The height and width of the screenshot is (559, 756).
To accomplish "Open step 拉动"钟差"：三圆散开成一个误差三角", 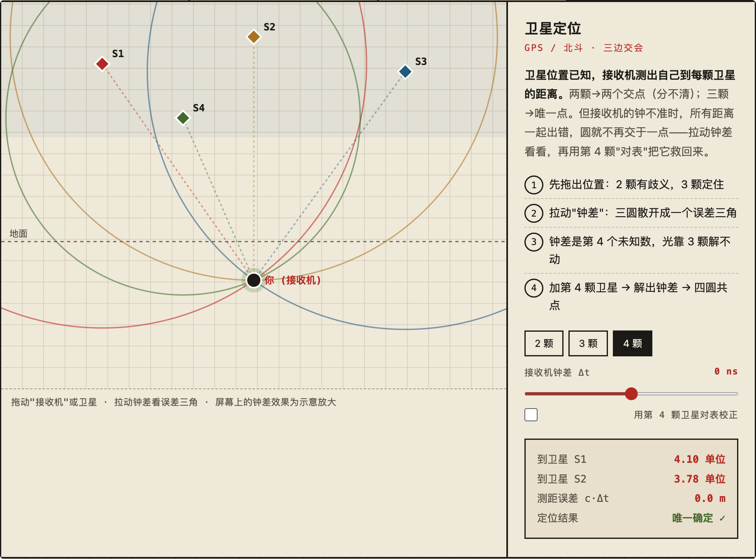I will [x=631, y=213].
